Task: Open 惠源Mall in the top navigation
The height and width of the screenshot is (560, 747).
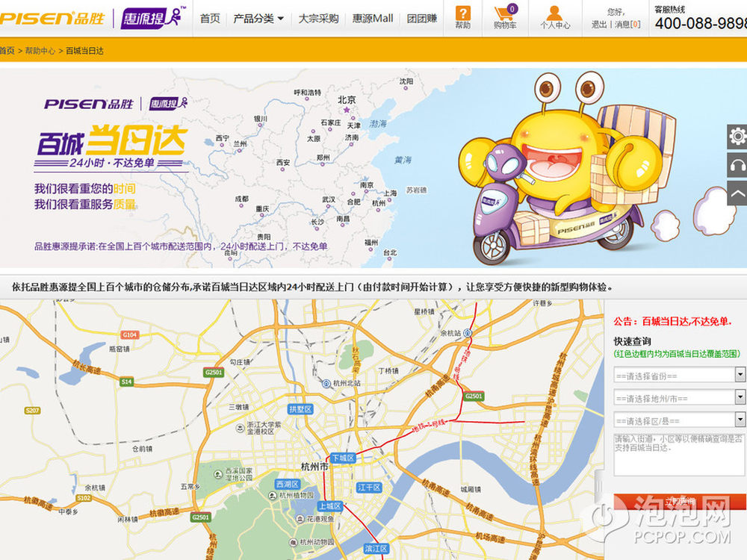Action: (373, 19)
